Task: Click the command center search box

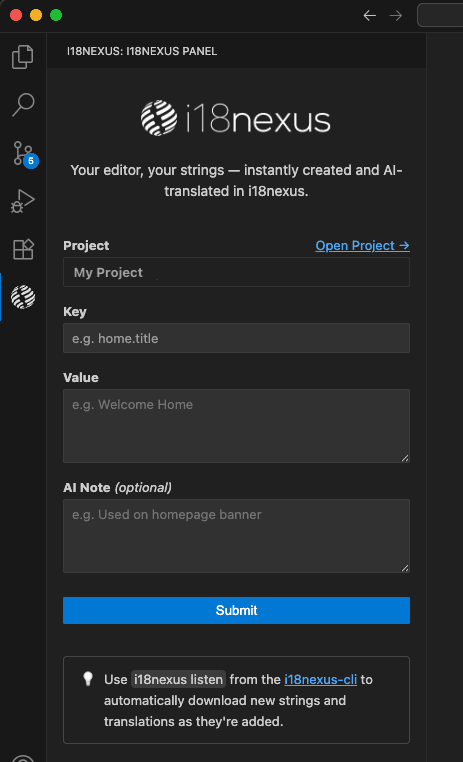Action: (x=440, y=16)
